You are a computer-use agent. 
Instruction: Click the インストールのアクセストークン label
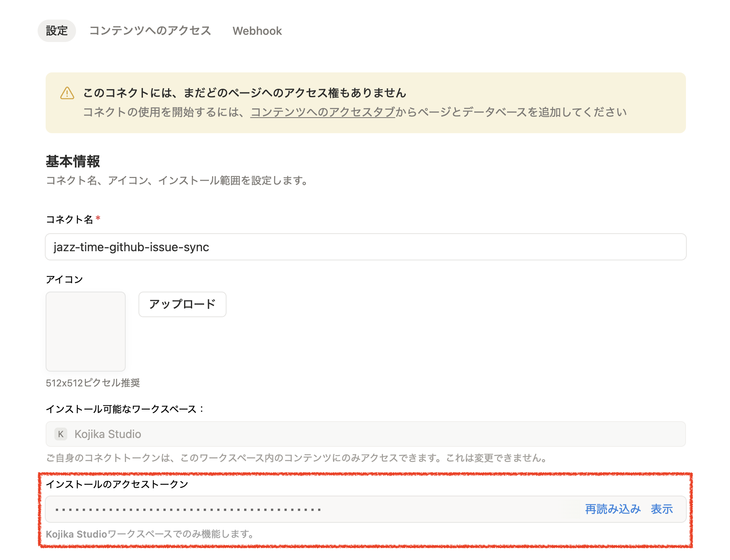coord(117,484)
